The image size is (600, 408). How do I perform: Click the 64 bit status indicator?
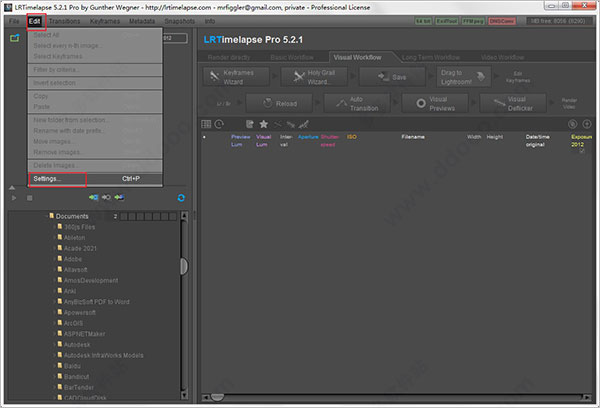[x=423, y=21]
